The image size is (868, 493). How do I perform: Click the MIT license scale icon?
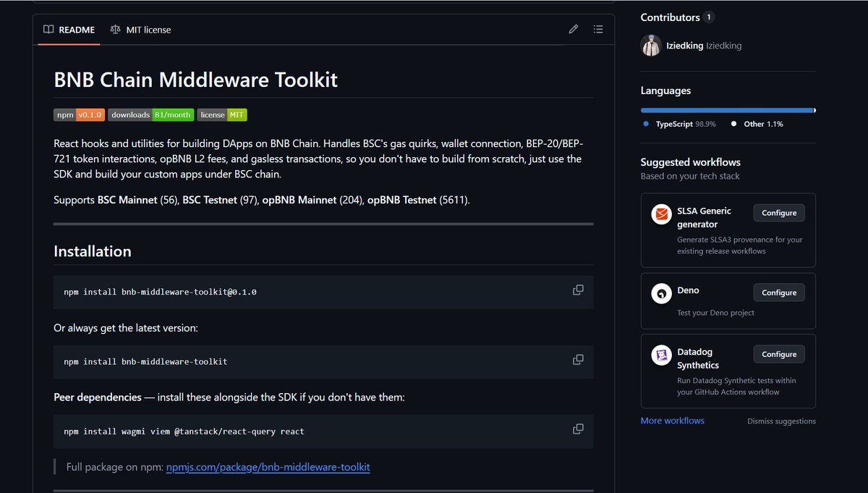pyautogui.click(x=116, y=30)
